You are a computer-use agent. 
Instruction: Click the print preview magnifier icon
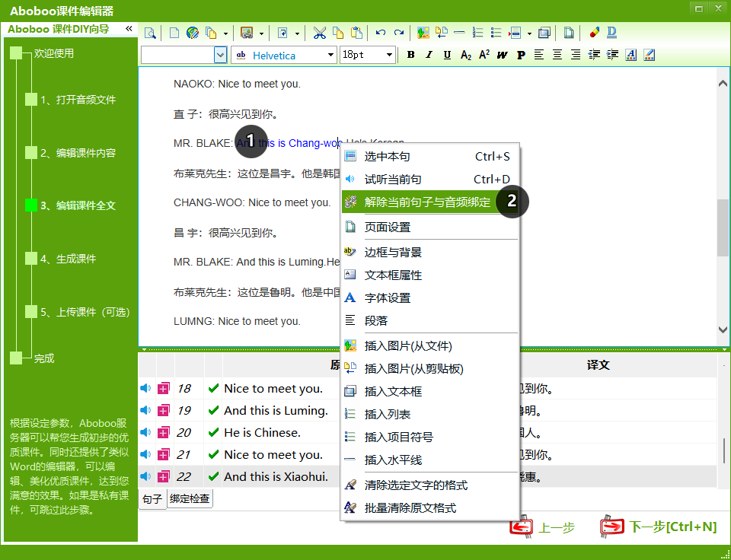[150, 33]
